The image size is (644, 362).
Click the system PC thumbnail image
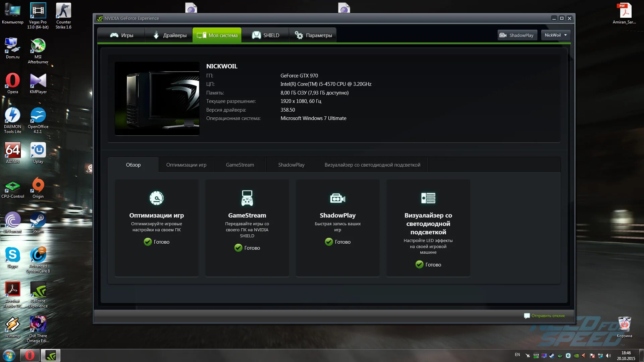click(157, 99)
